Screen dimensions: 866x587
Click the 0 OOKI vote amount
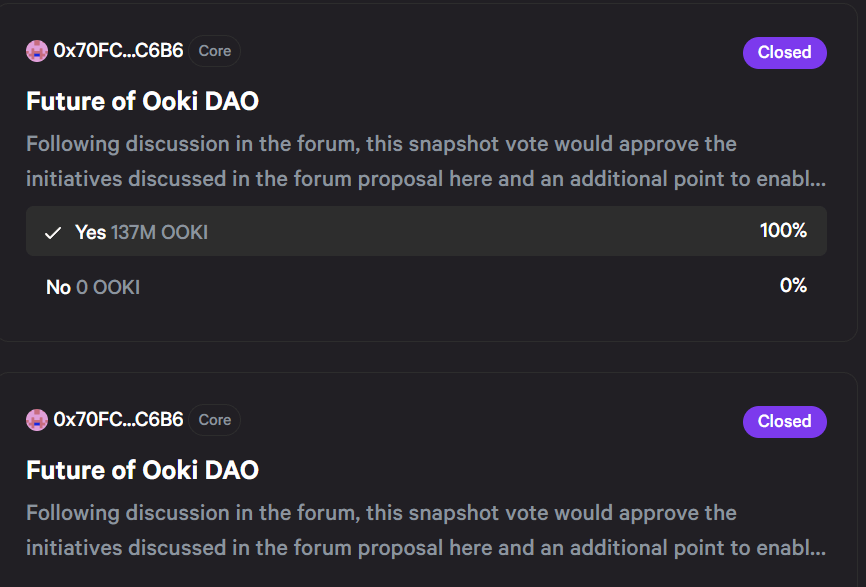[108, 287]
